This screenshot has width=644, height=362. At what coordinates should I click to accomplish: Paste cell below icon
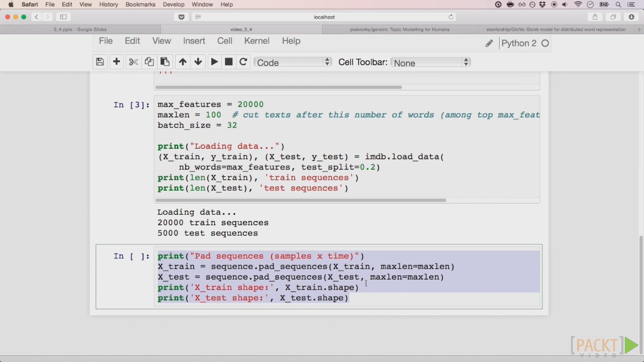pyautogui.click(x=165, y=62)
